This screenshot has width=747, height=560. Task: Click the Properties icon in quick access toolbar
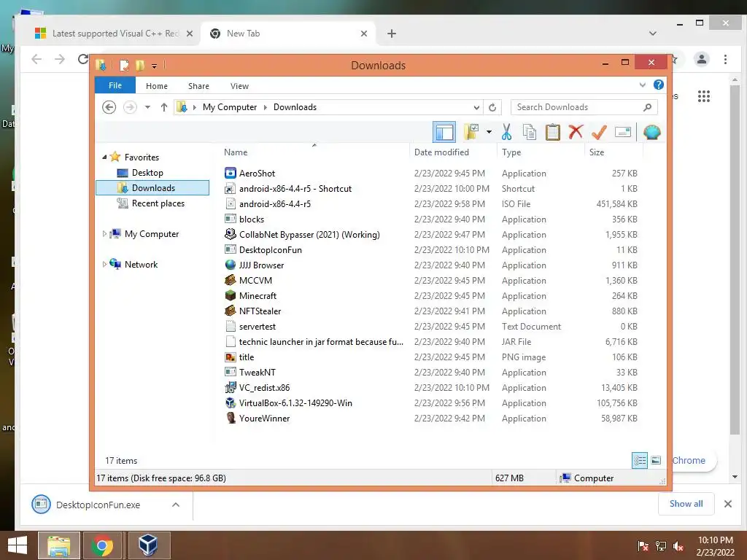tap(124, 65)
